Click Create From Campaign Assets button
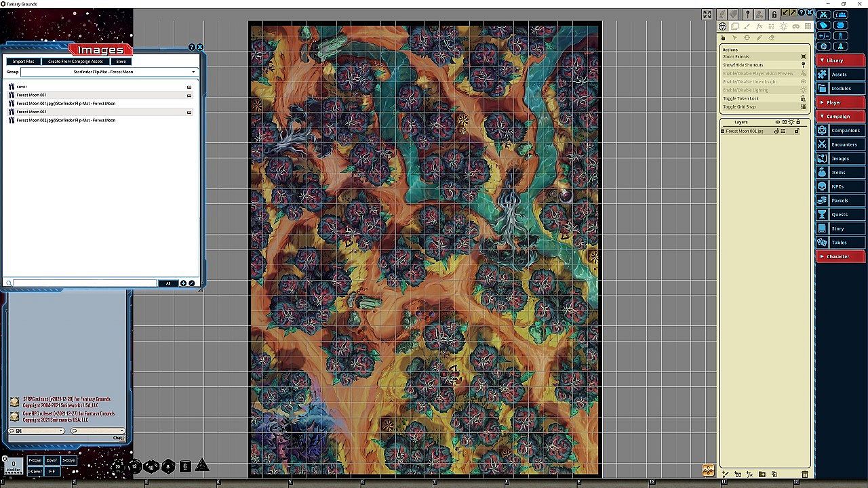 coord(75,62)
